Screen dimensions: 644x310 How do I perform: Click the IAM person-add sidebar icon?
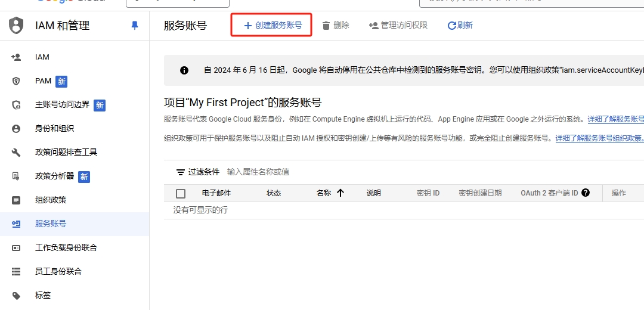click(x=16, y=57)
